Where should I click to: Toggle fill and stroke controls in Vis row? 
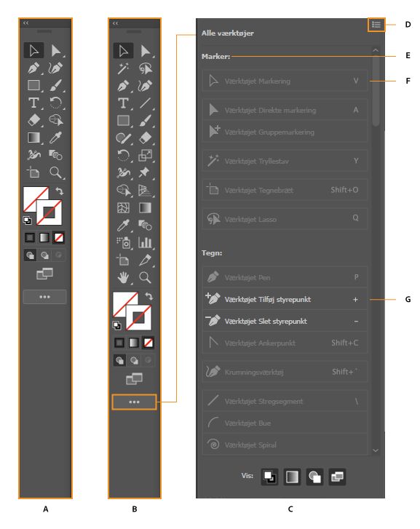click(270, 477)
